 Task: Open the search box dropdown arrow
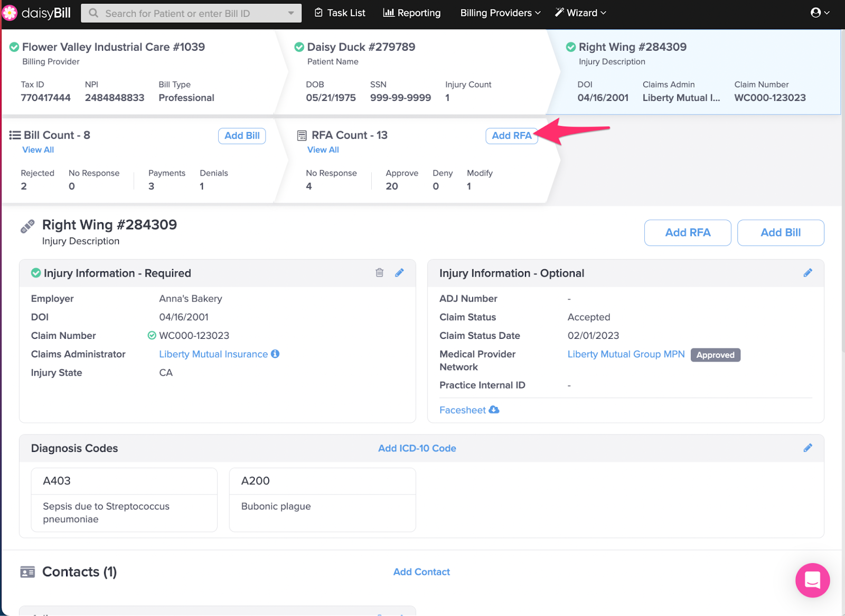pos(291,13)
